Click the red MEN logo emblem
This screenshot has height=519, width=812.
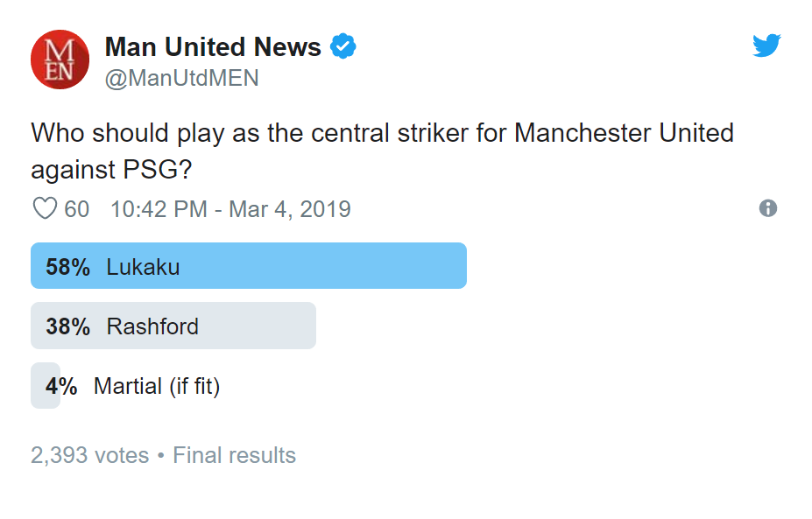pyautogui.click(x=60, y=59)
